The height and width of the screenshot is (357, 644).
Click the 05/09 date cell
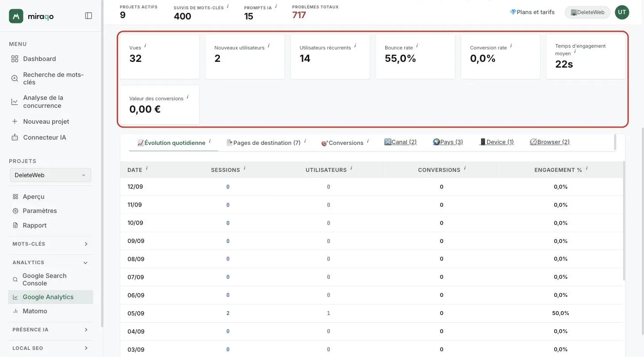point(136,313)
